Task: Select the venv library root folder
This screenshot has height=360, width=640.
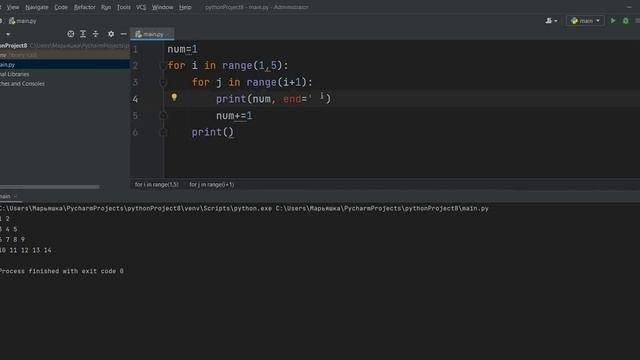Action: click(64, 55)
